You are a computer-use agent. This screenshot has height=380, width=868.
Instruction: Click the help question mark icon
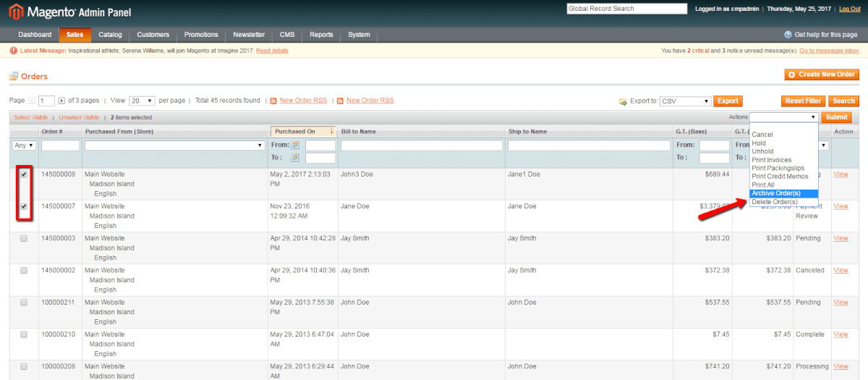coord(788,35)
